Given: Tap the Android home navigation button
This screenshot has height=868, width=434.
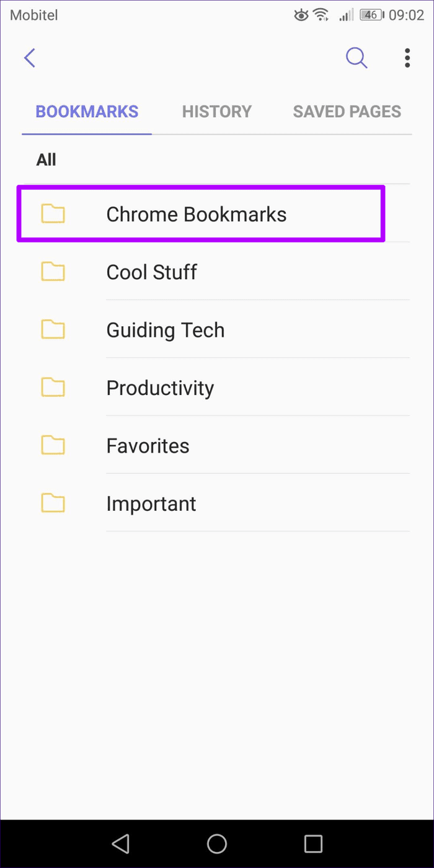Looking at the screenshot, I should 217,843.
